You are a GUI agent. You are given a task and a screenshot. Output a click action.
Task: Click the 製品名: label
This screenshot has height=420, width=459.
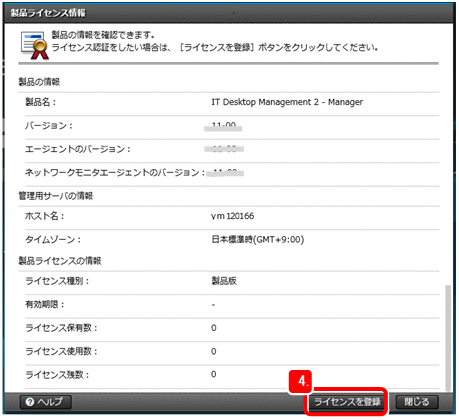pos(41,102)
